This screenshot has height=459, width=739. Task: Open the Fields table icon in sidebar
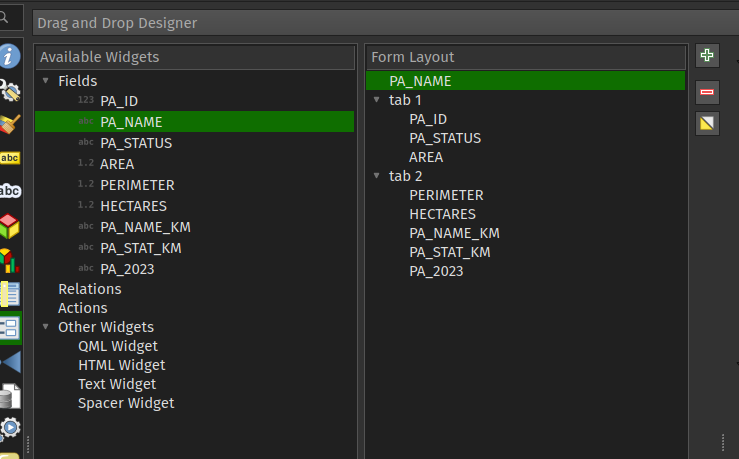(10, 294)
